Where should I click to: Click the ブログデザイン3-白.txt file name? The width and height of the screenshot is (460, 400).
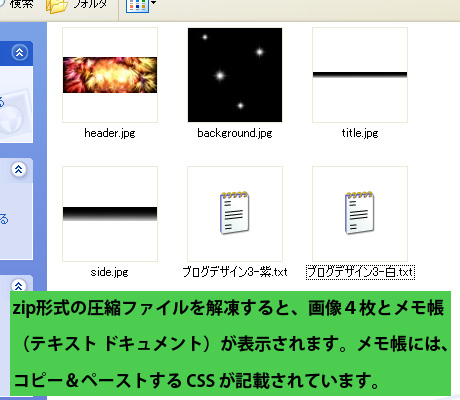coord(360,272)
